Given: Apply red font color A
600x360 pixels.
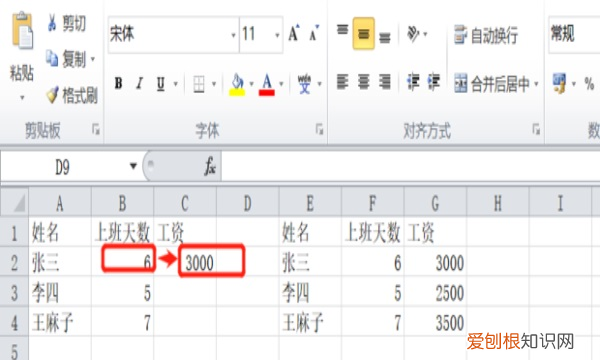Looking at the screenshot, I should pos(267,84).
